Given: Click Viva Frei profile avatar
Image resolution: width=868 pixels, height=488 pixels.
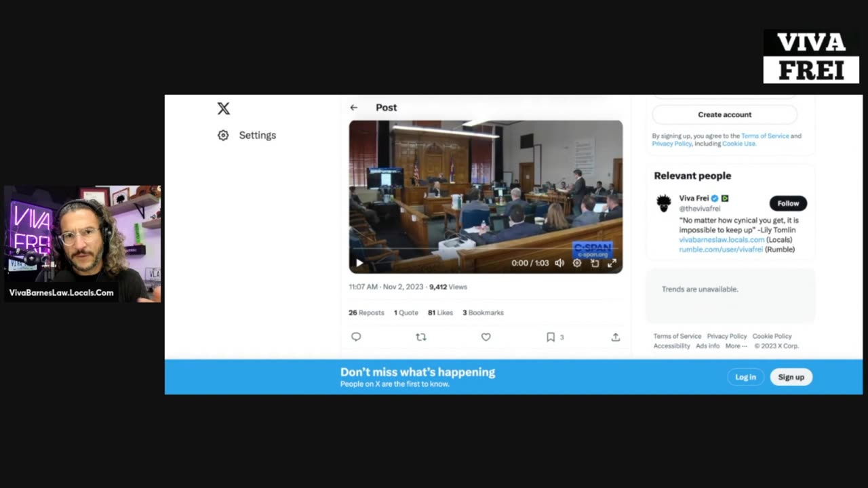Looking at the screenshot, I should pos(664,203).
